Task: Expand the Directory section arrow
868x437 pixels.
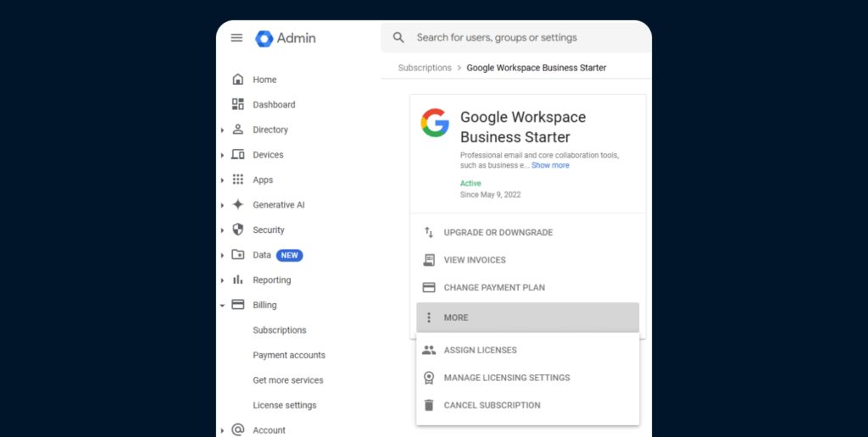Action: tap(223, 130)
